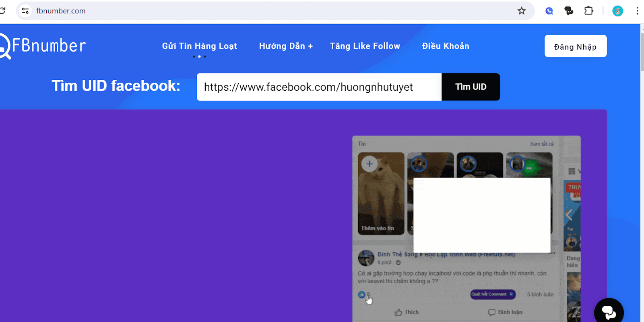Click Bình luận button in the demo post
The image size is (644, 322).
point(505,312)
